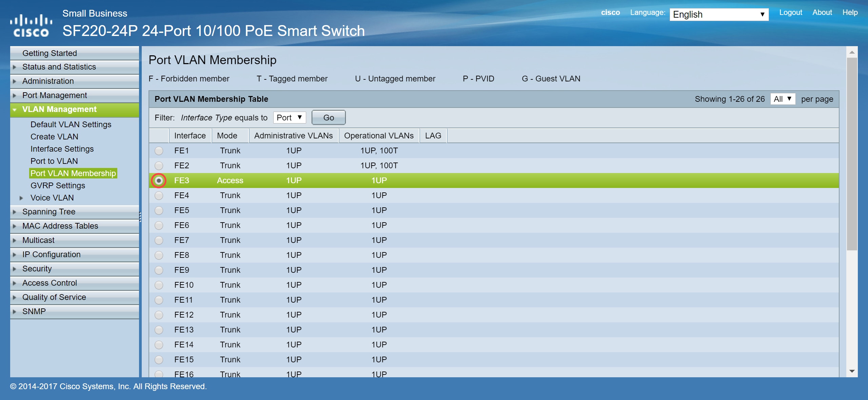Open Port to VLAN menu item
This screenshot has width=868, height=400.
click(54, 161)
